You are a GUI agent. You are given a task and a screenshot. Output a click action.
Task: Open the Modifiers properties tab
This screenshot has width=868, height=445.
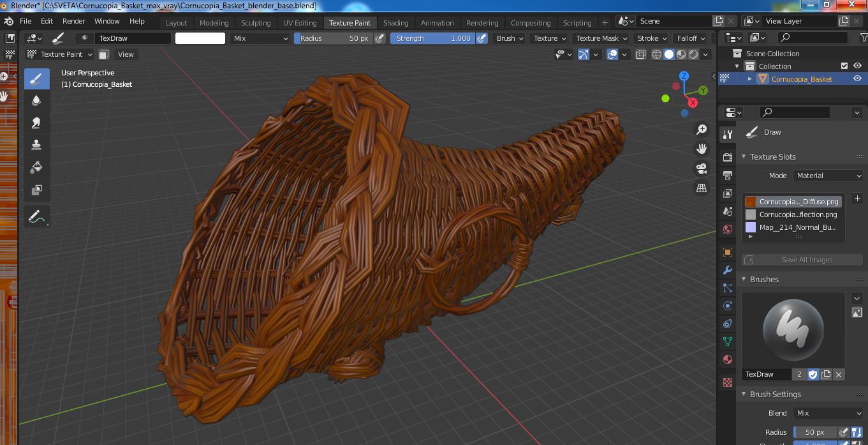click(x=728, y=270)
